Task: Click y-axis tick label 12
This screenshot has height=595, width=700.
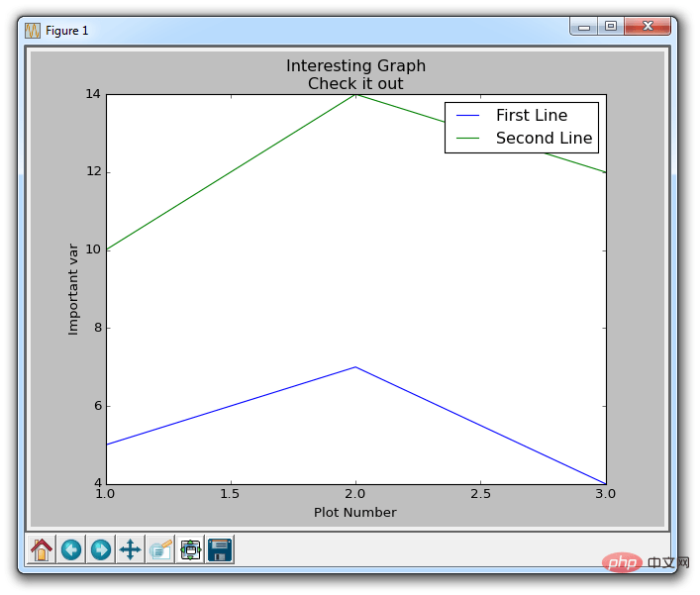Action: pyautogui.click(x=93, y=171)
